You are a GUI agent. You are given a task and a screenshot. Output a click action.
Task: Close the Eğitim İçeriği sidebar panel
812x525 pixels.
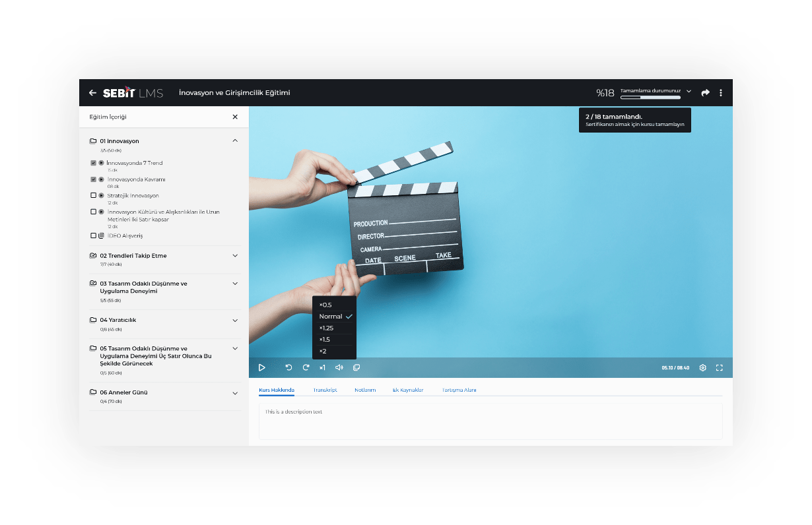(235, 117)
